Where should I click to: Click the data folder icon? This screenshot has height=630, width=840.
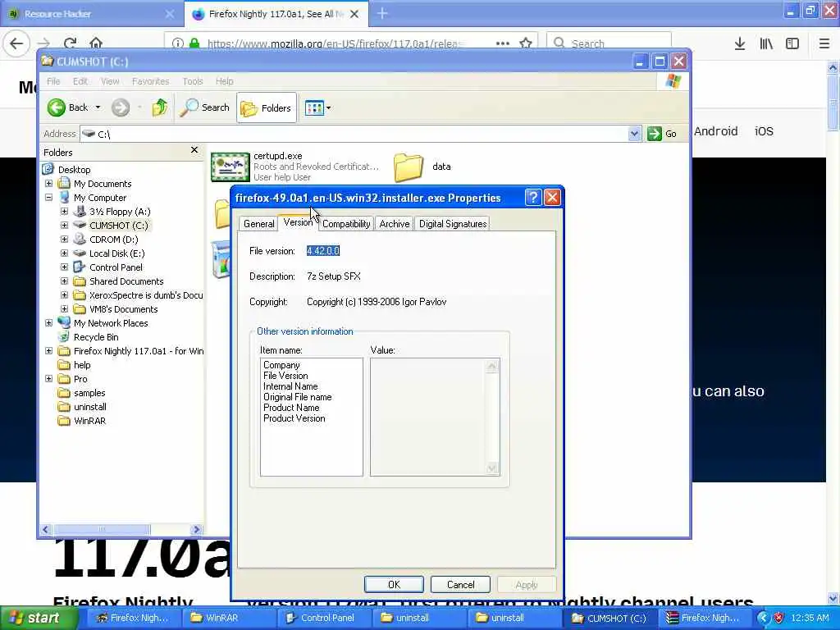tap(409, 167)
